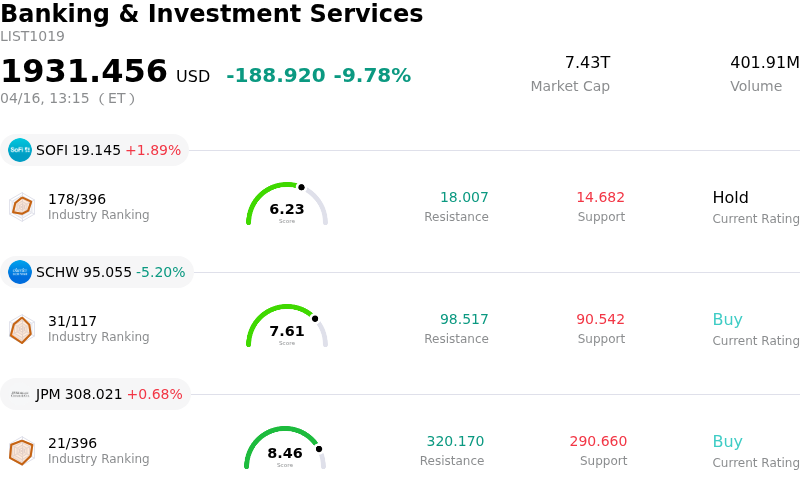Click the 90.542 support value
Image resolution: width=800 pixels, height=488 pixels.
point(600,320)
